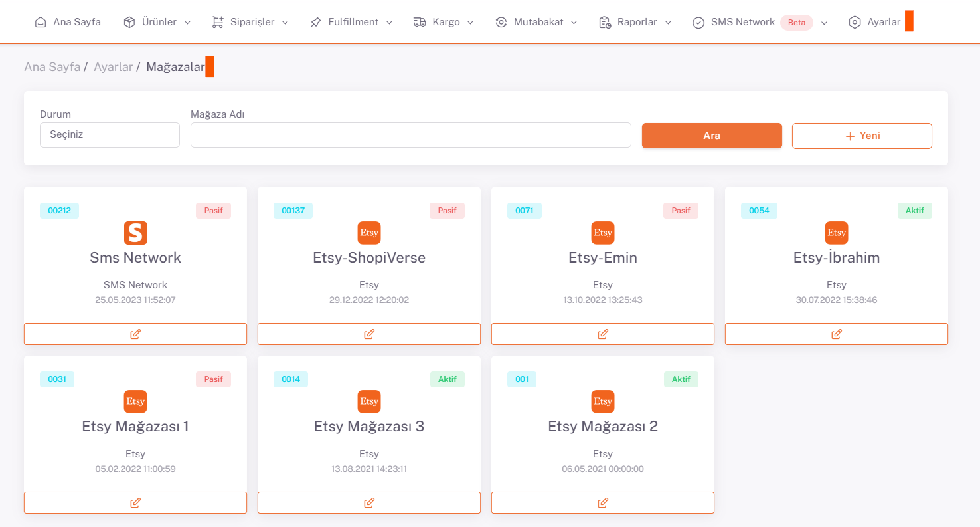Click date 25.05.2023 11:52:07
Screen dimensions: 980x527
[135, 300]
